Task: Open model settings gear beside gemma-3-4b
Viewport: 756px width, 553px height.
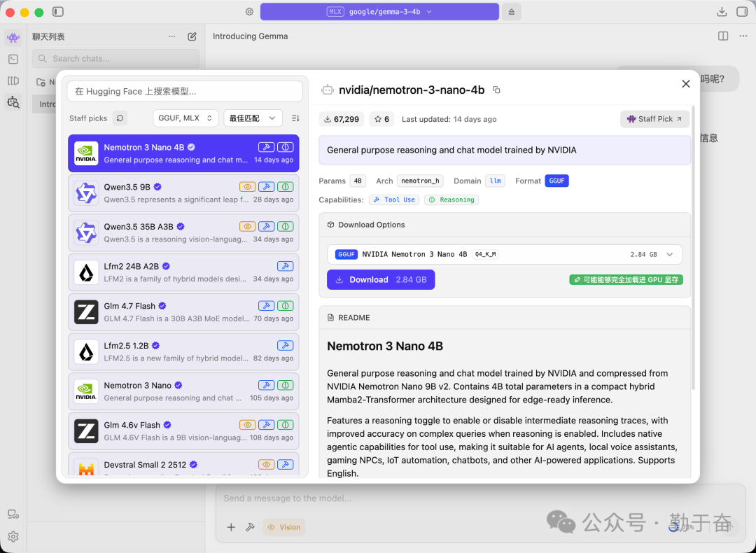Action: [x=249, y=12]
